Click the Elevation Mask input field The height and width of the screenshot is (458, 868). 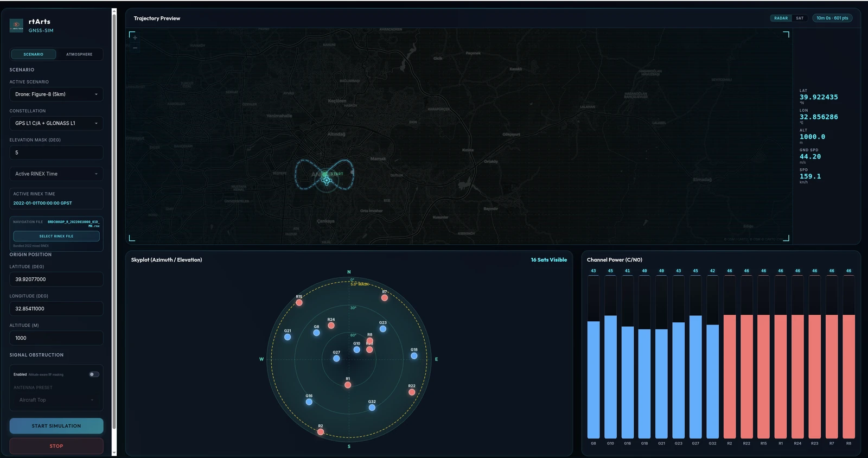pos(56,152)
